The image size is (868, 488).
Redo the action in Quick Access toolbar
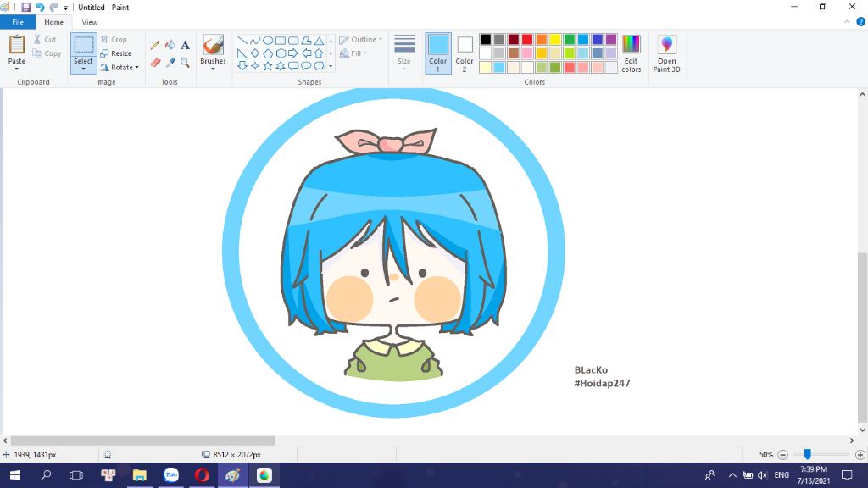tap(53, 8)
